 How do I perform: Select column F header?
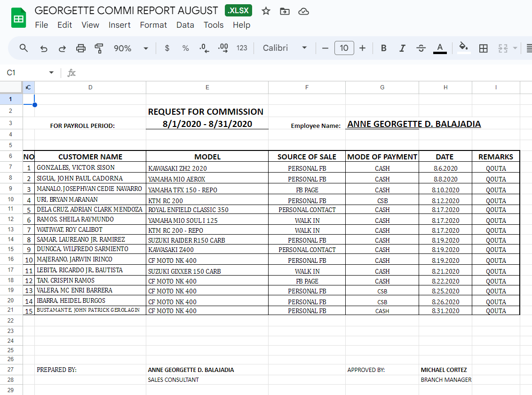307,87
